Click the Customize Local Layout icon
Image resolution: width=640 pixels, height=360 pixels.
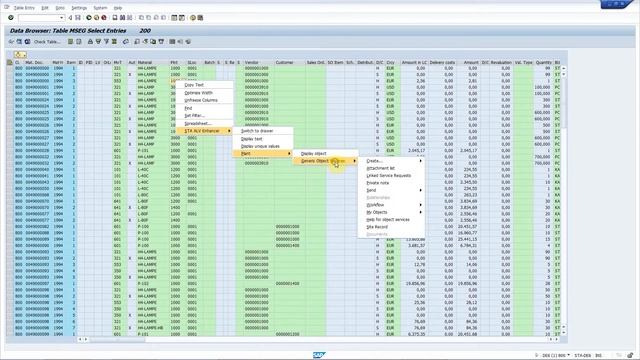point(200,18)
